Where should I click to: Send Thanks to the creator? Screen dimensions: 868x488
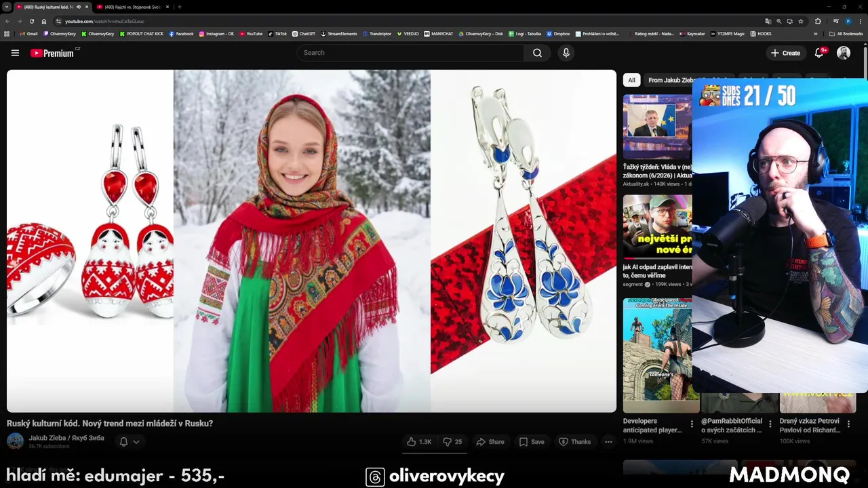574,442
